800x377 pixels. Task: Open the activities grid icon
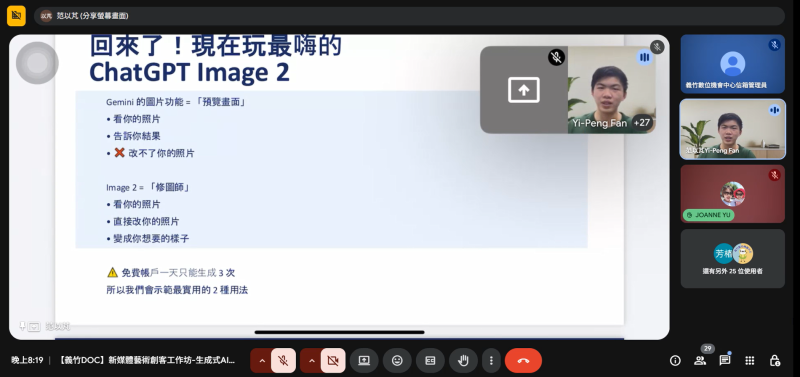[x=749, y=361]
